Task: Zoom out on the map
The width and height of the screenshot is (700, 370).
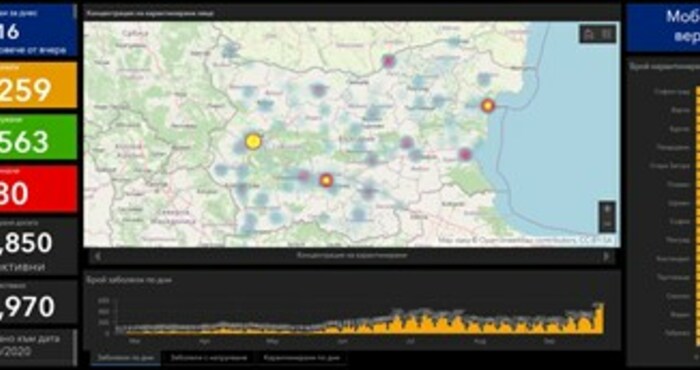Action: pos(607,223)
